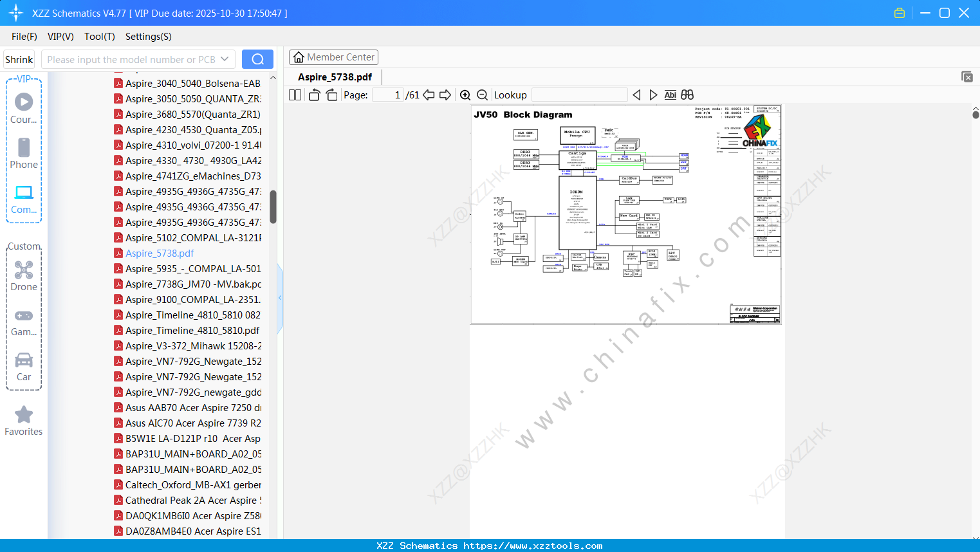Open the Drone category

coord(24,276)
